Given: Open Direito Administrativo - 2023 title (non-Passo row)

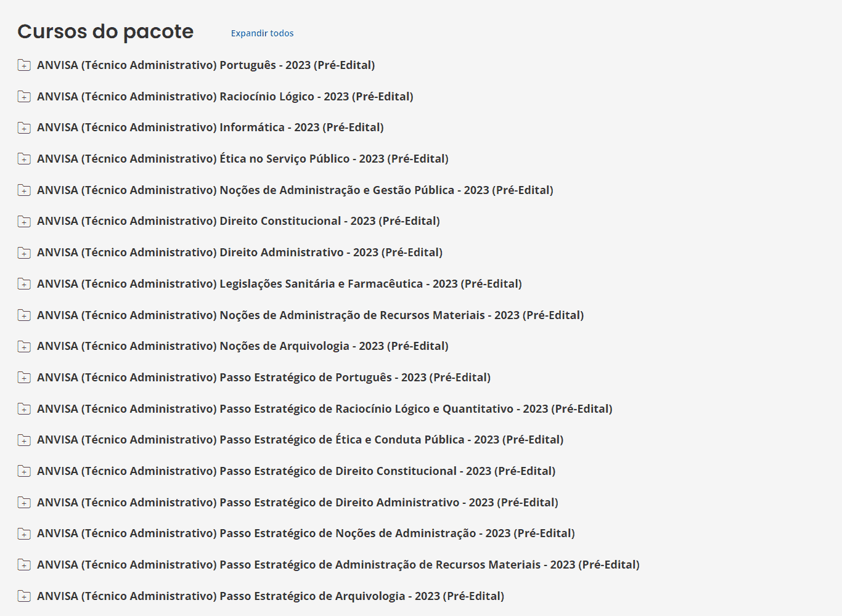Looking at the screenshot, I should [x=240, y=253].
